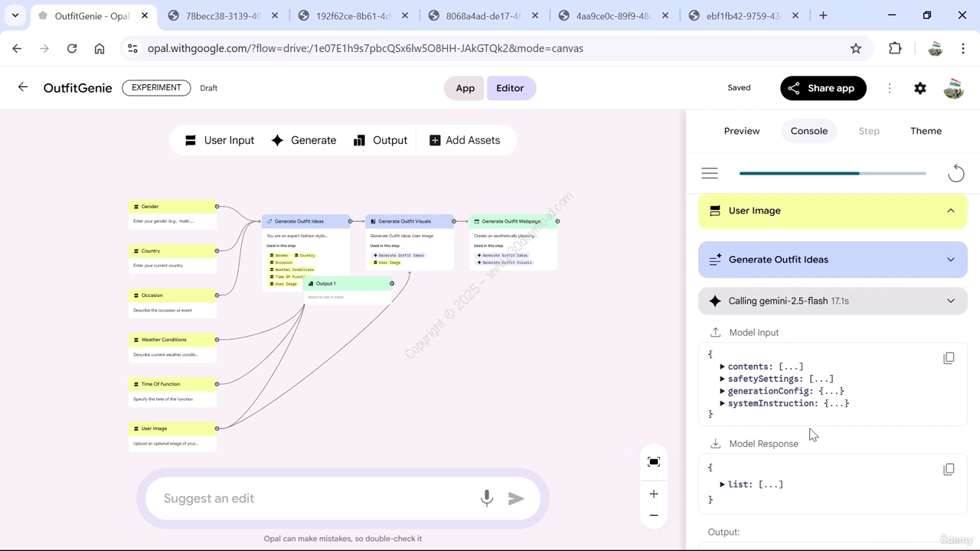Select the Time Of Function node
Viewport: 980px width, 551px height.
point(172,391)
